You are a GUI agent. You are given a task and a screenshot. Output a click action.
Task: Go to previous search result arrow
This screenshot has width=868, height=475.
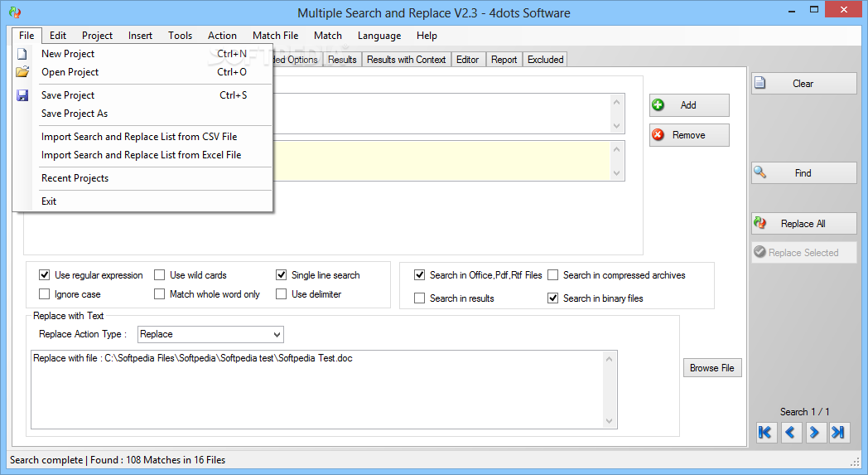[x=790, y=433]
